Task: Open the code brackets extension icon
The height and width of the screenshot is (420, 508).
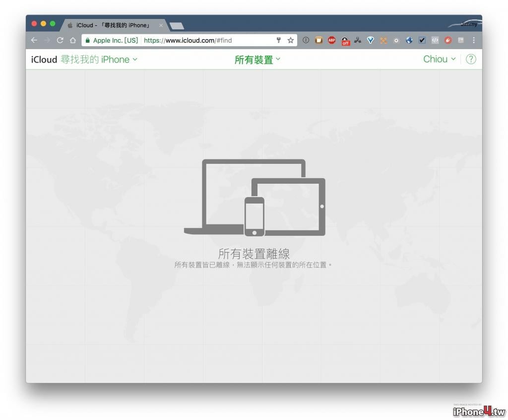Action: tap(435, 40)
